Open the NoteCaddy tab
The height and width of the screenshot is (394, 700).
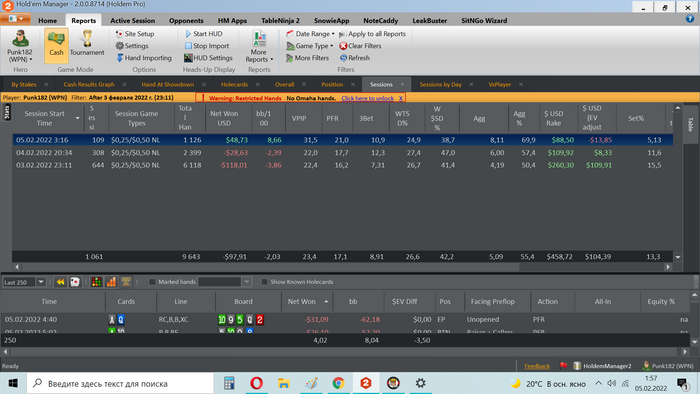[x=380, y=21]
